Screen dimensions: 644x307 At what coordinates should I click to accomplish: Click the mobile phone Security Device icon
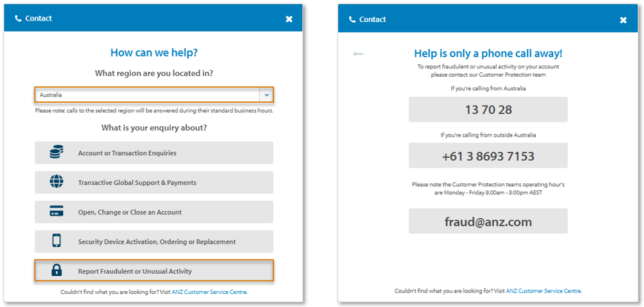coord(56,241)
